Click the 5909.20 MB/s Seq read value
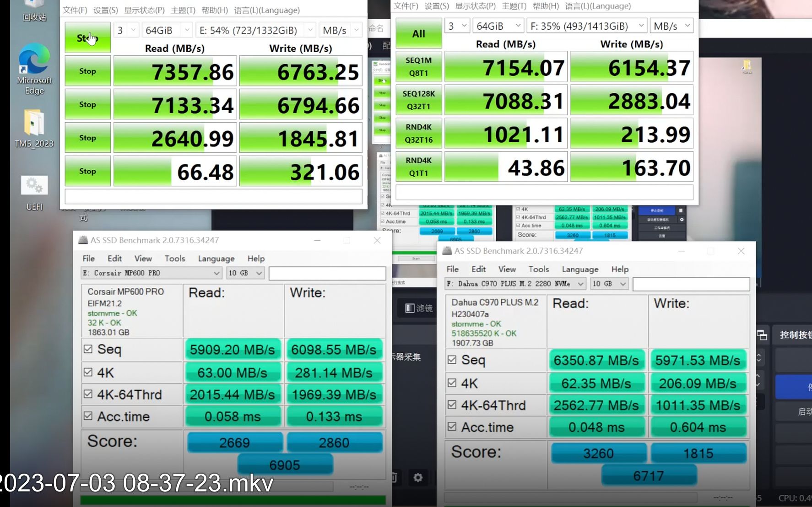The width and height of the screenshot is (812, 507). tap(233, 350)
